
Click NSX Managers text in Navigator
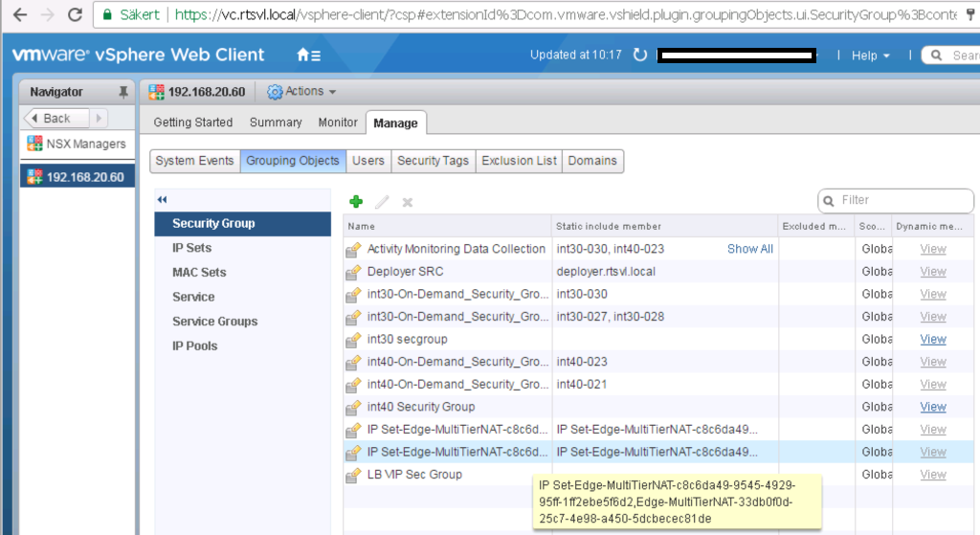click(86, 144)
